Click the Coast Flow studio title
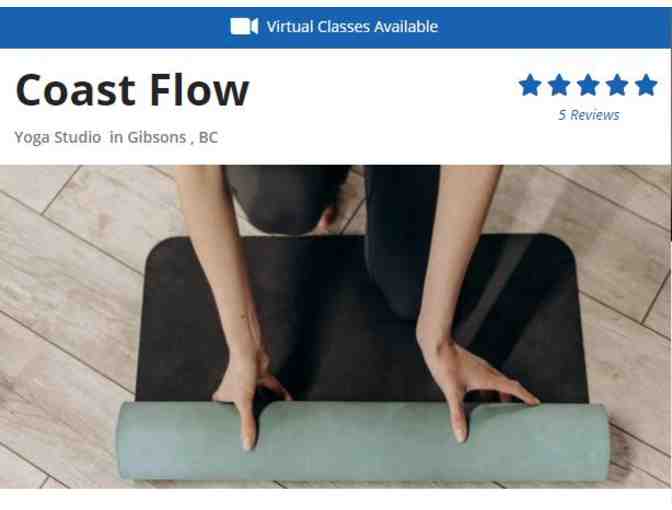672x510 pixels. coord(132,90)
